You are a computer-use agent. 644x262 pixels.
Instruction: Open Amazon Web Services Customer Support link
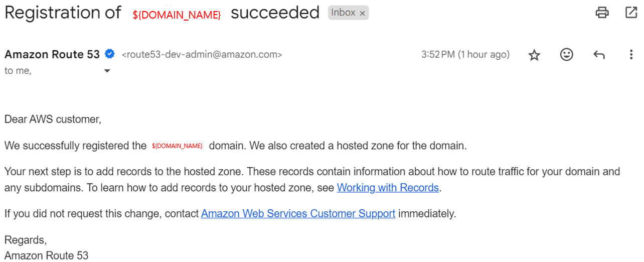coord(298,214)
